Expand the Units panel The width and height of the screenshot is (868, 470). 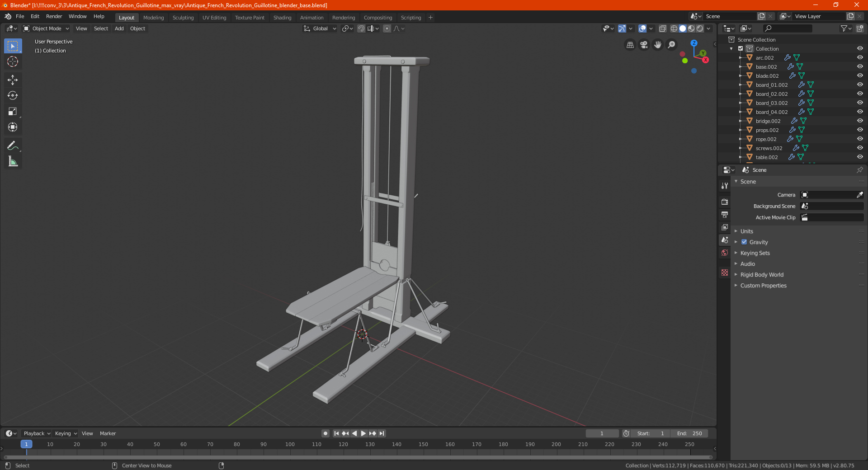point(746,231)
